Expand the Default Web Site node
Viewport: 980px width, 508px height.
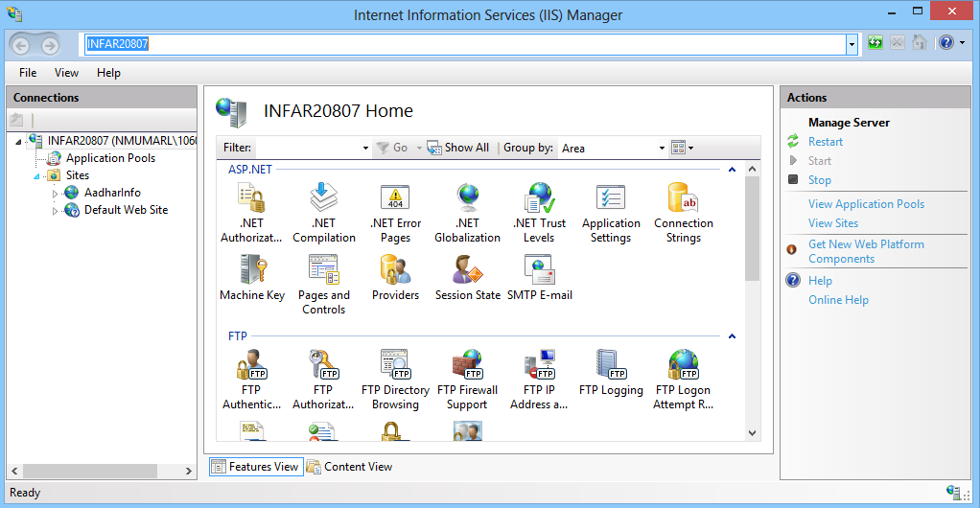click(x=55, y=211)
